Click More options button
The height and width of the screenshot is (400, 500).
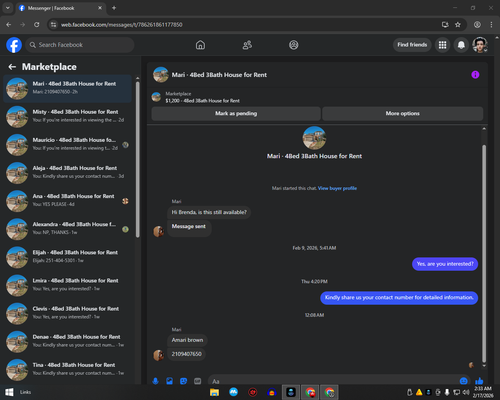coord(403,114)
